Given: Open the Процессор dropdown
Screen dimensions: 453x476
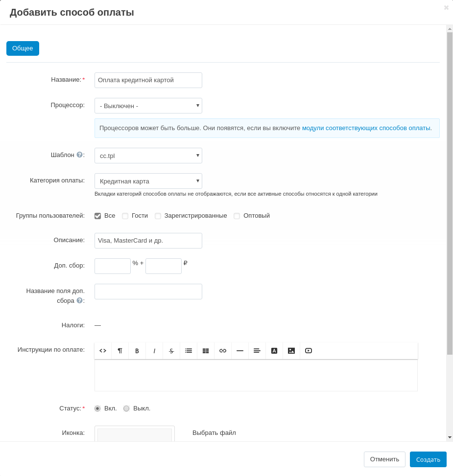Looking at the screenshot, I should tap(148, 106).
